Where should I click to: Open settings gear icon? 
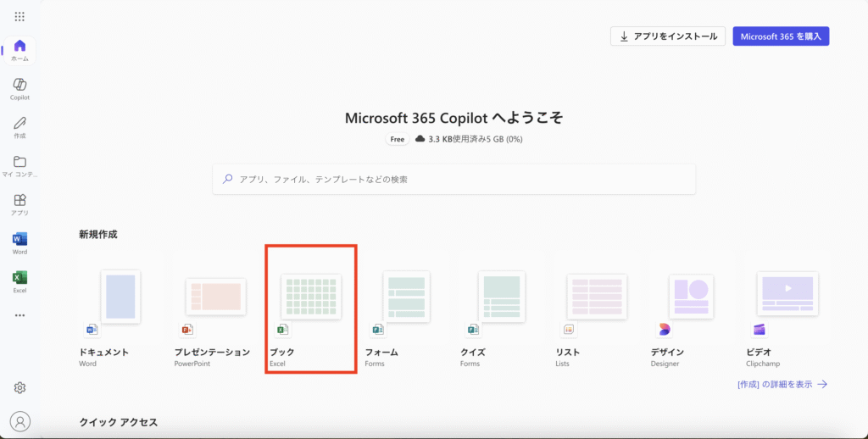(x=20, y=387)
